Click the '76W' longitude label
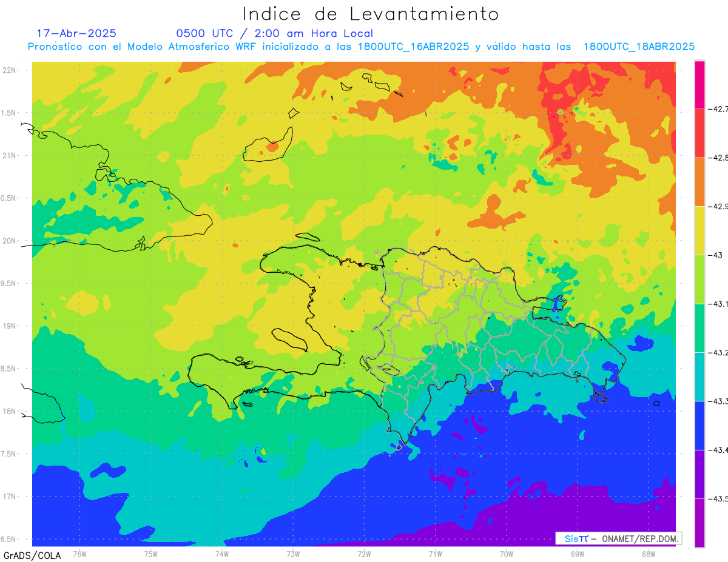The image size is (728, 562). [79, 554]
